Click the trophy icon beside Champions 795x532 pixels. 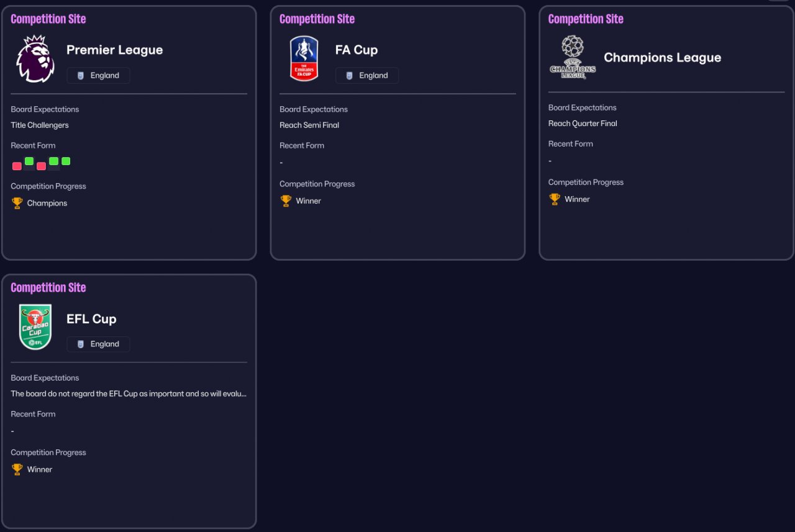(17, 203)
